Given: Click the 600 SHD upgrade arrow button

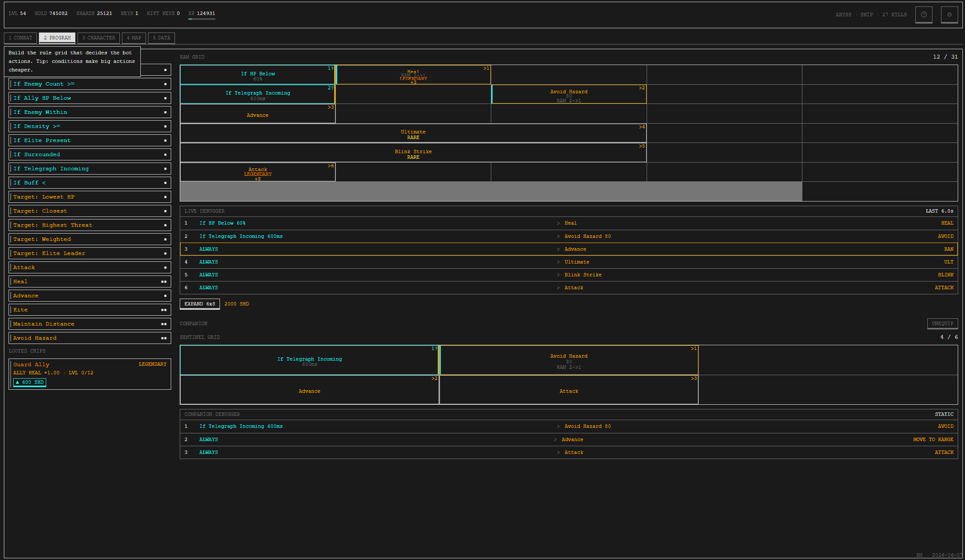Looking at the screenshot, I should coord(30,382).
